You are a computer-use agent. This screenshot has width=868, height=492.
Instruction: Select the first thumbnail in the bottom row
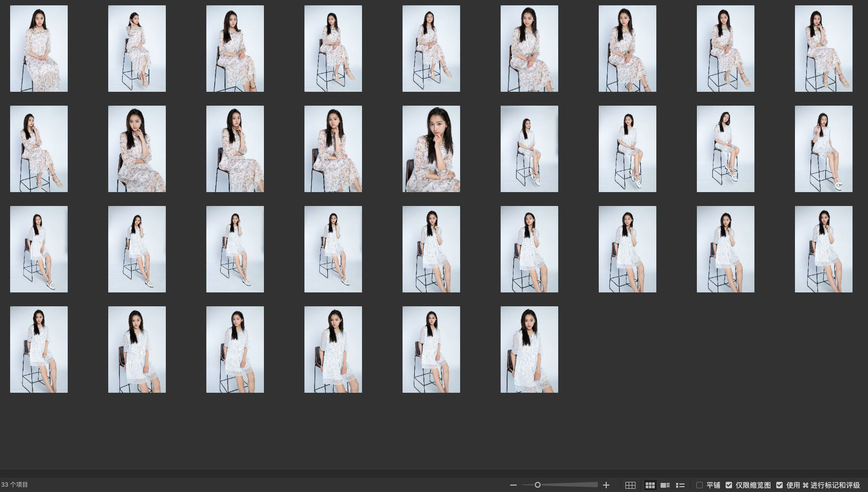tap(39, 350)
